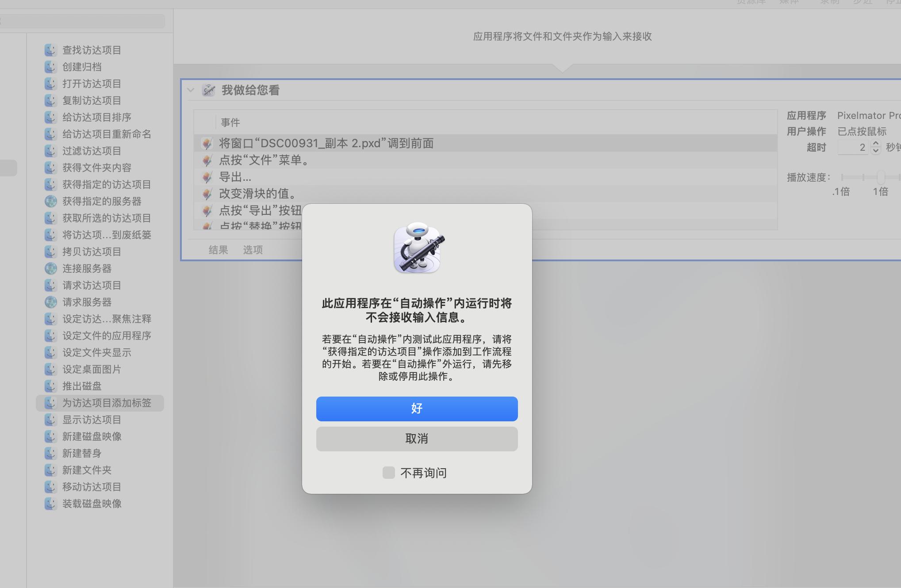Open the 选项 tab
This screenshot has height=588, width=901.
pos(253,250)
